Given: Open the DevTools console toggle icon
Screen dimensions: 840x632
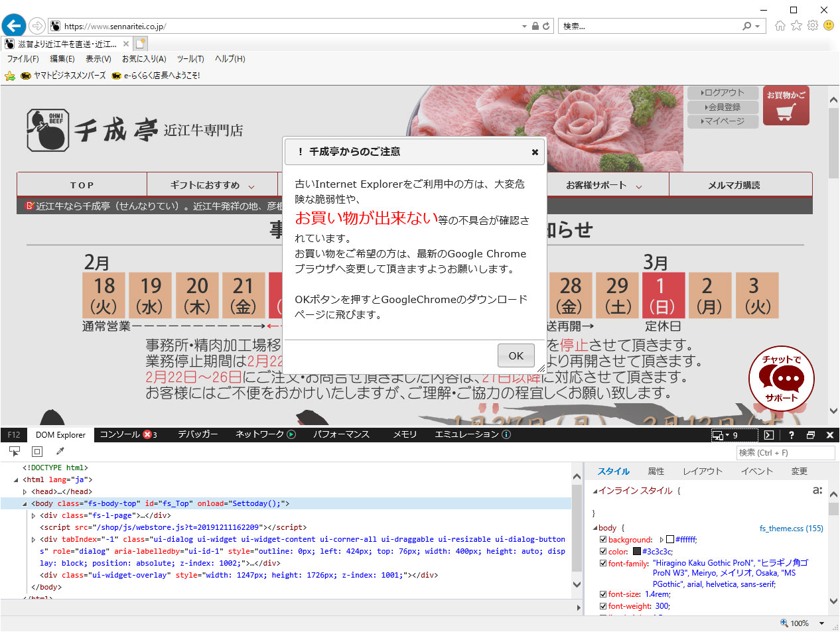Looking at the screenshot, I should click(768, 435).
